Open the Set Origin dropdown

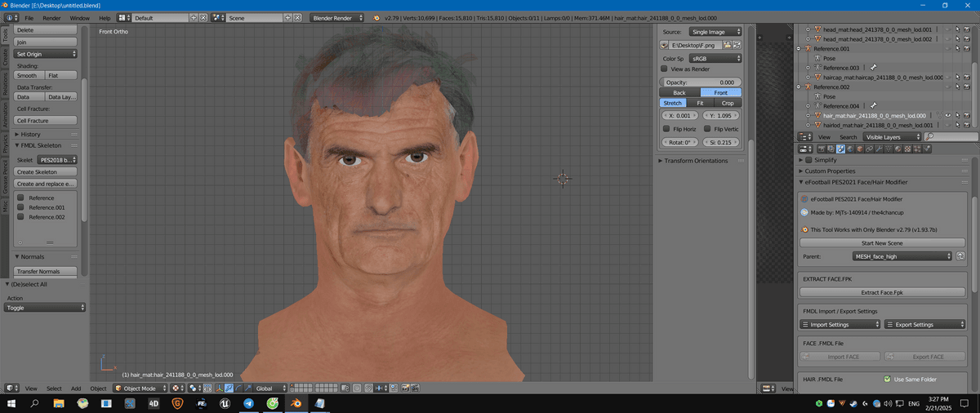pos(46,54)
